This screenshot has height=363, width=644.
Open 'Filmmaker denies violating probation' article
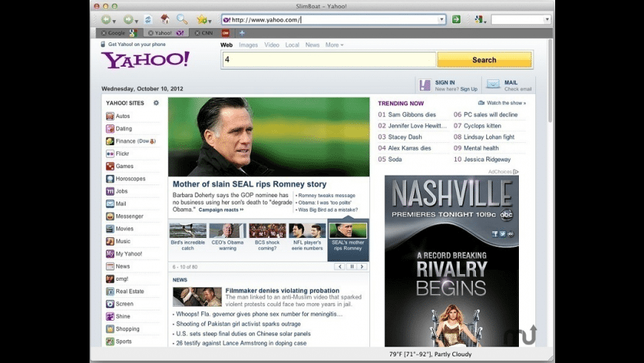coord(282,290)
